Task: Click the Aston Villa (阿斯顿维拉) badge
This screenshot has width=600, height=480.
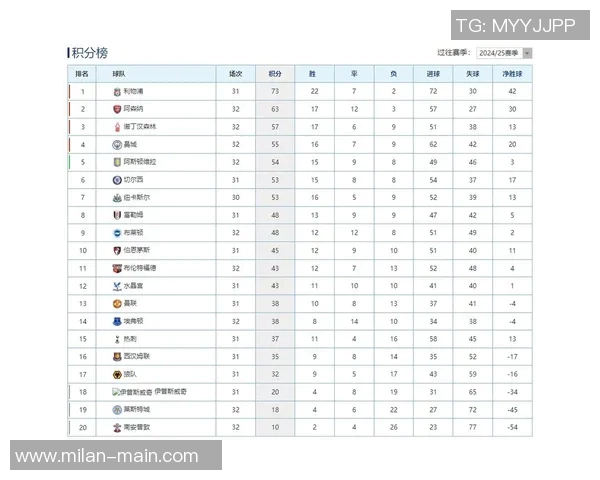Action: point(116,161)
